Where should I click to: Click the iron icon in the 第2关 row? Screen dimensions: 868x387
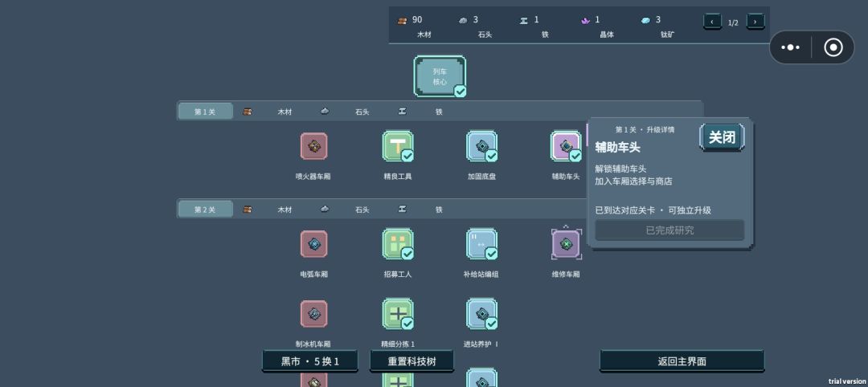coord(403,209)
